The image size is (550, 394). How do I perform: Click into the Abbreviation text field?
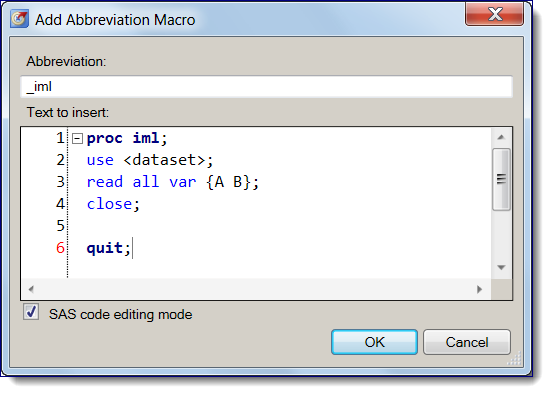(267, 87)
